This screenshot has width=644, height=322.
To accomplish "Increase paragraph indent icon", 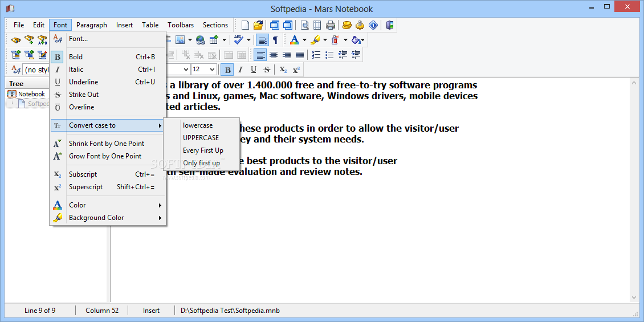I will [356, 55].
